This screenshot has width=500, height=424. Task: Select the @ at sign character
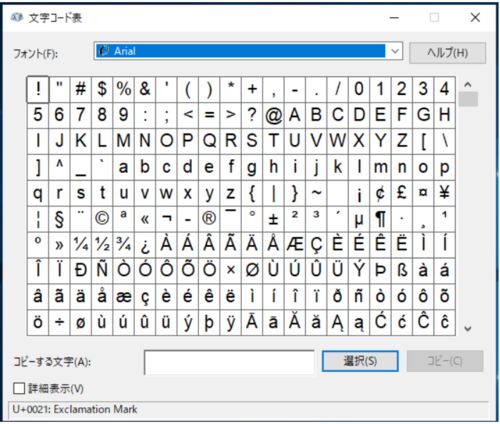pyautogui.click(x=273, y=115)
